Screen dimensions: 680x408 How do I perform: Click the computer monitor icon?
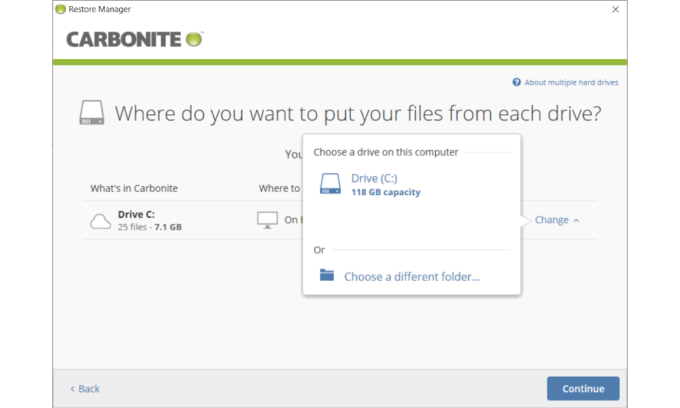click(267, 220)
